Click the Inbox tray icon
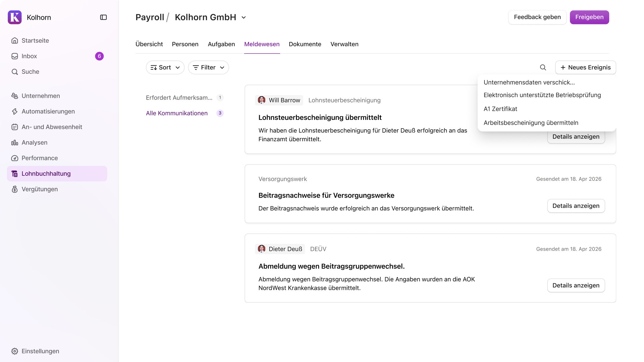The width and height of the screenshot is (644, 362). tap(15, 56)
